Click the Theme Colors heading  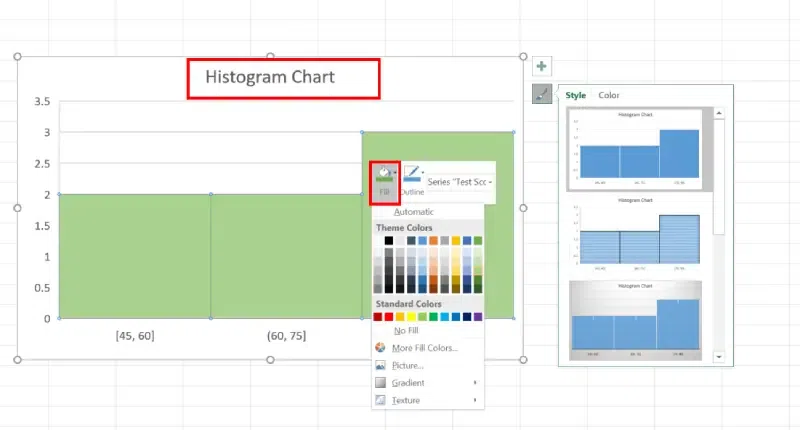404,227
